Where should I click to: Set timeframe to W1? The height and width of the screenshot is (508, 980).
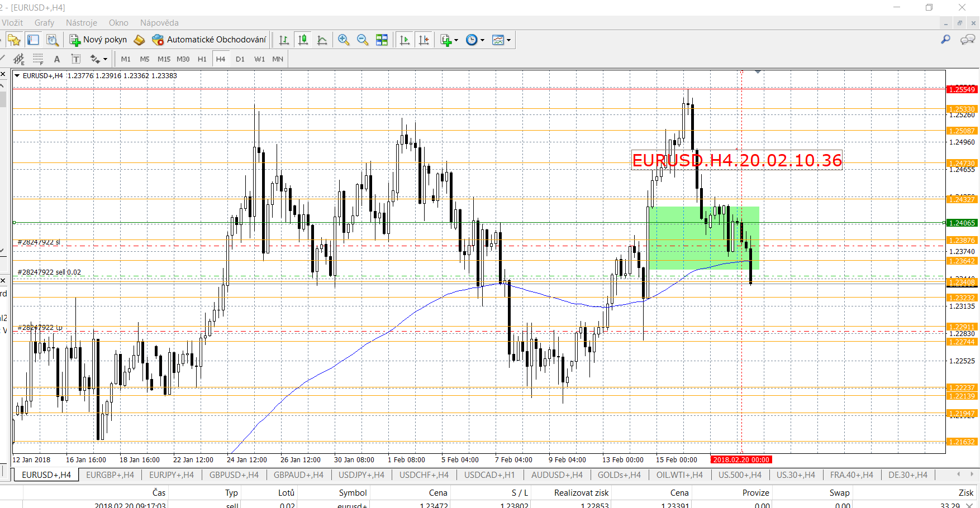259,59
